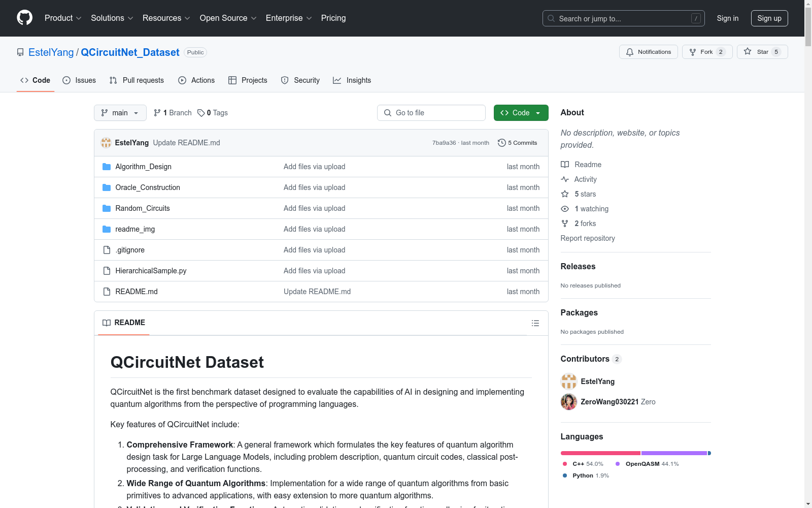The width and height of the screenshot is (812, 508).
Task: Switch to the Pull requests tab
Action: [137, 80]
